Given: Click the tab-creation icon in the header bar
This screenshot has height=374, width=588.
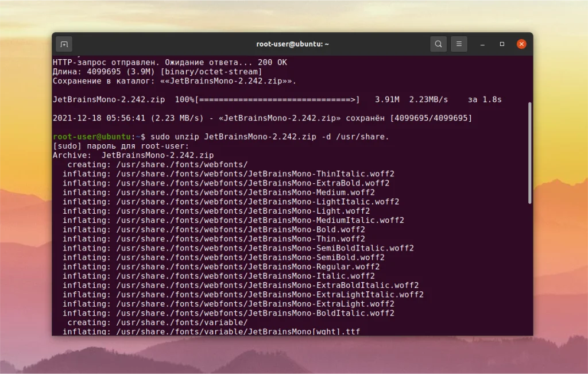Looking at the screenshot, I should (64, 44).
